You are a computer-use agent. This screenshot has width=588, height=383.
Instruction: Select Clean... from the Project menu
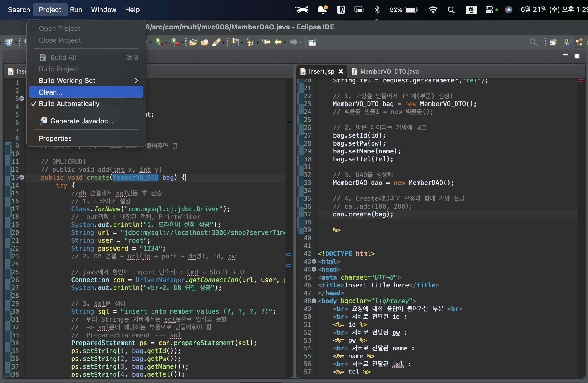(x=51, y=92)
